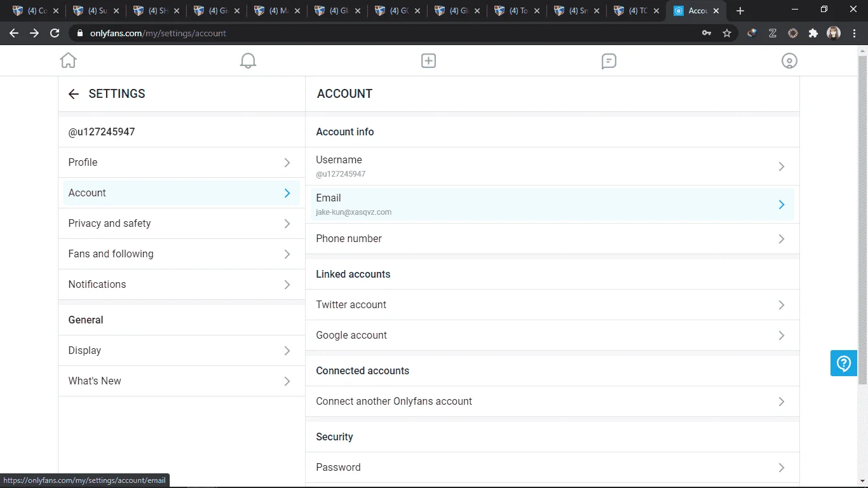Open the Profile settings section
Image resolution: width=868 pixels, height=488 pixels.
coord(182,163)
